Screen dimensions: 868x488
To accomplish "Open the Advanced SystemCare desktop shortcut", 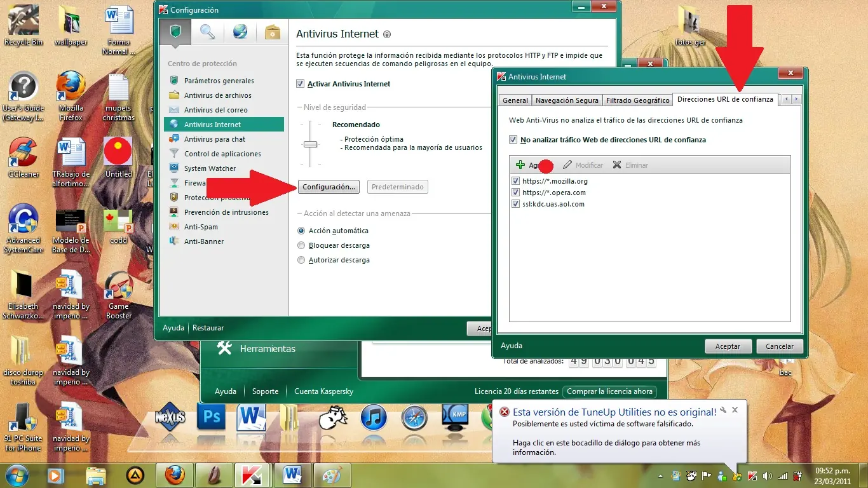I will 24,228.
